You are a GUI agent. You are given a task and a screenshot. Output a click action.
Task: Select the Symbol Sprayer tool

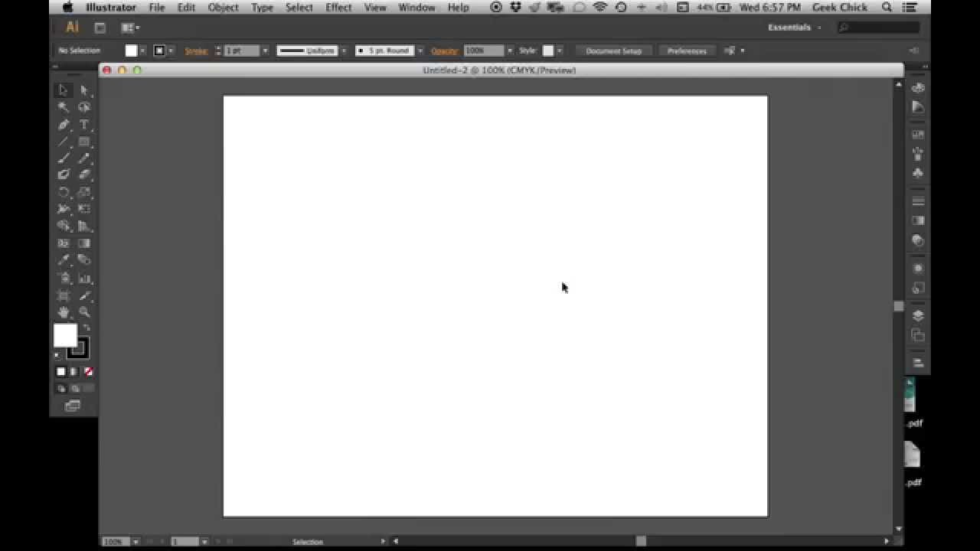64,279
